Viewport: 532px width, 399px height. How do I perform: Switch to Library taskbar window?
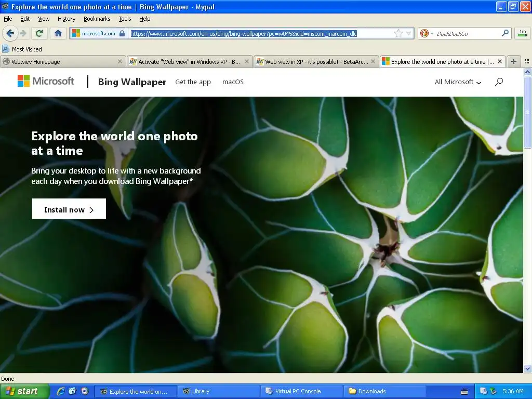pyautogui.click(x=219, y=391)
